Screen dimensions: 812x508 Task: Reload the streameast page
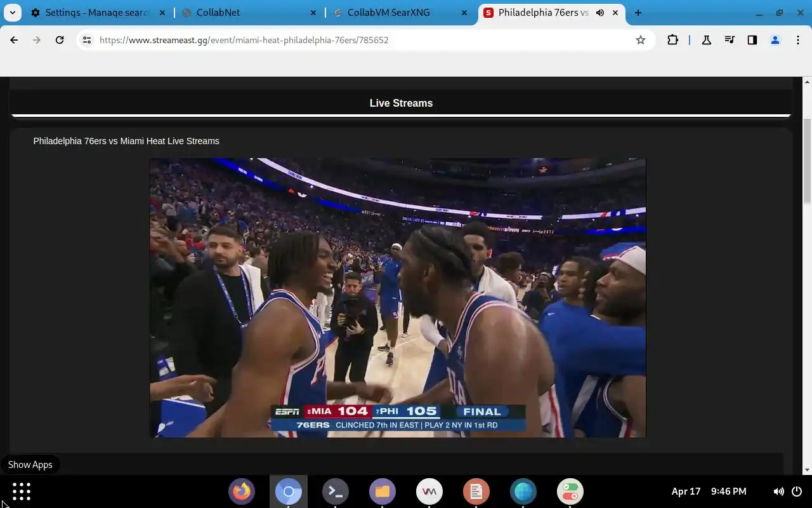(x=60, y=40)
